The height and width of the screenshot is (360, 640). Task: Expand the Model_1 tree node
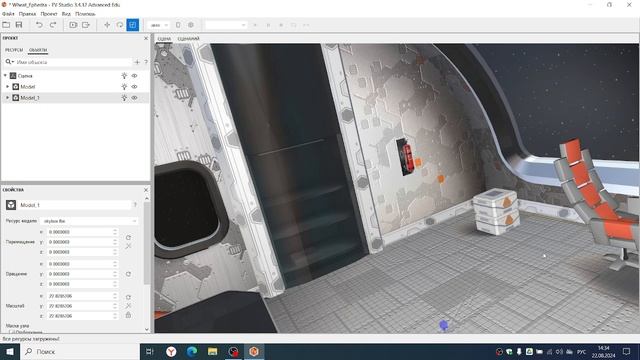pos(7,98)
